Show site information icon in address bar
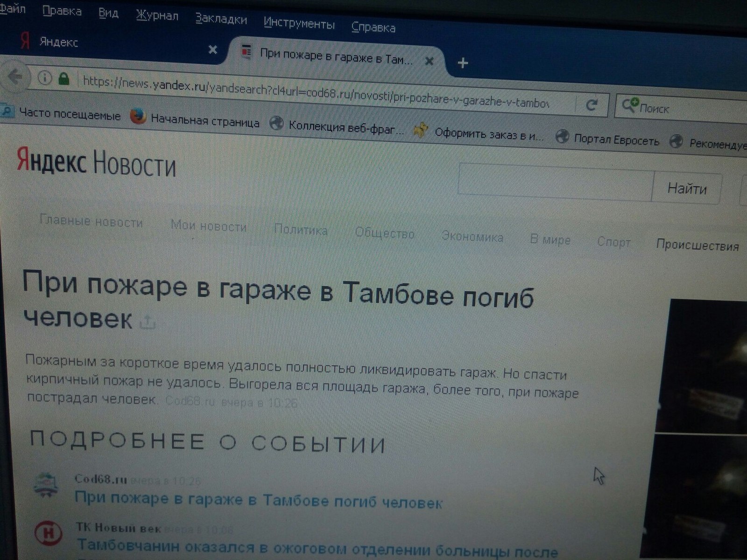The image size is (747, 560). click(x=44, y=77)
